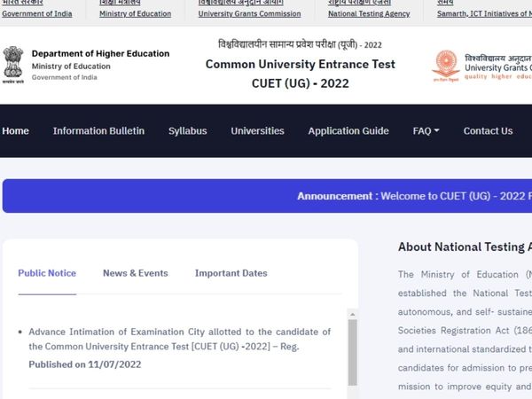Click the Department of Higher Education text
Viewport: 532px width, 399px height.
tap(100, 53)
